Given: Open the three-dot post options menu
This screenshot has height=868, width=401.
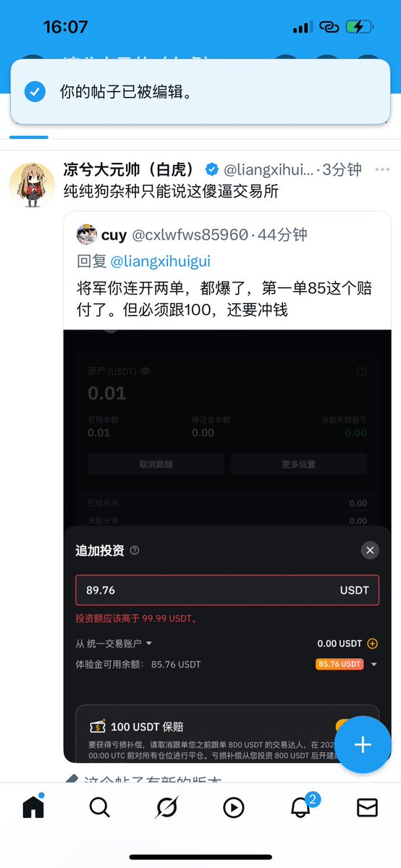Looking at the screenshot, I should (x=382, y=169).
